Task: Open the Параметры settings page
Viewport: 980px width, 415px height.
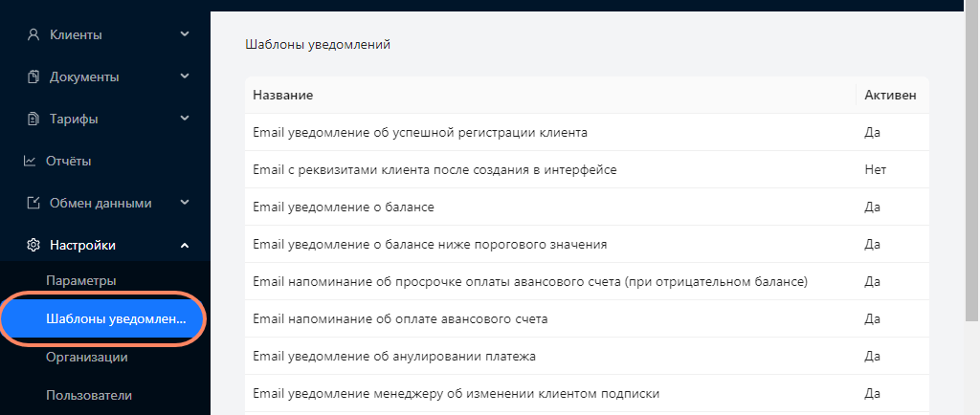Action: 81,281
